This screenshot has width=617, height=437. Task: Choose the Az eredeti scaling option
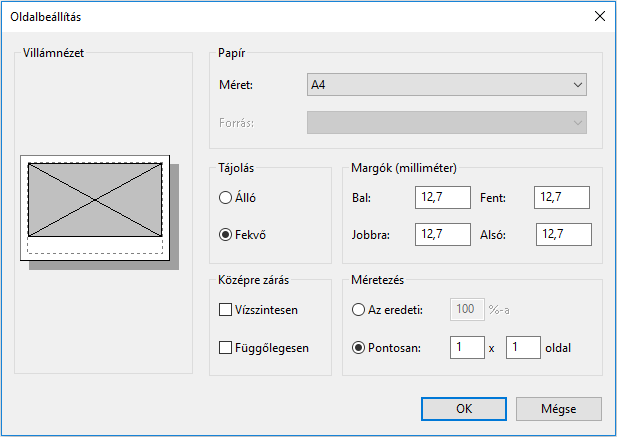(x=359, y=310)
